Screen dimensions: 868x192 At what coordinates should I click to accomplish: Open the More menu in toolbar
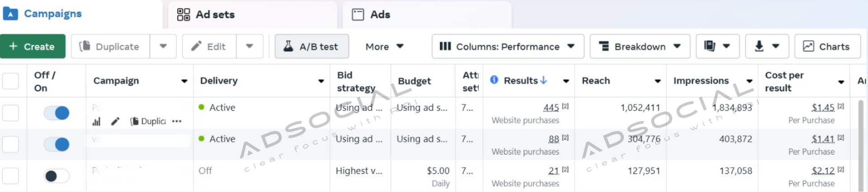384,47
